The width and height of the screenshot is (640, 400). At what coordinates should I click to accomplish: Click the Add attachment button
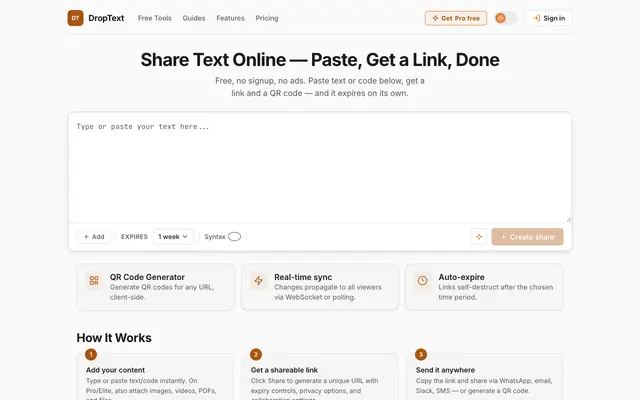click(x=94, y=237)
